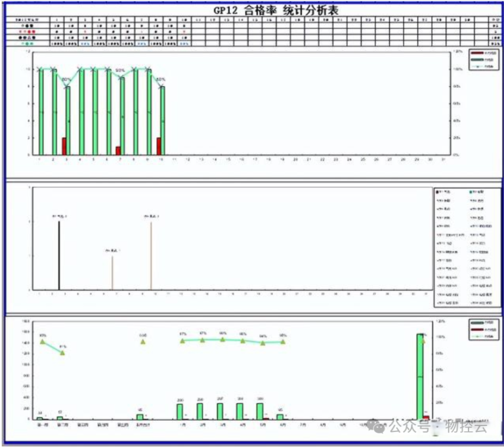Select the red defect bar on day 7

coord(117,151)
